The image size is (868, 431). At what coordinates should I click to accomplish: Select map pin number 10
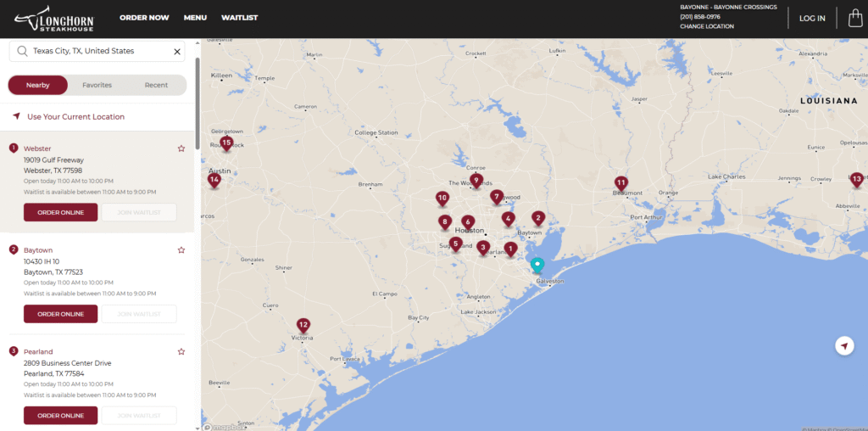pos(442,199)
